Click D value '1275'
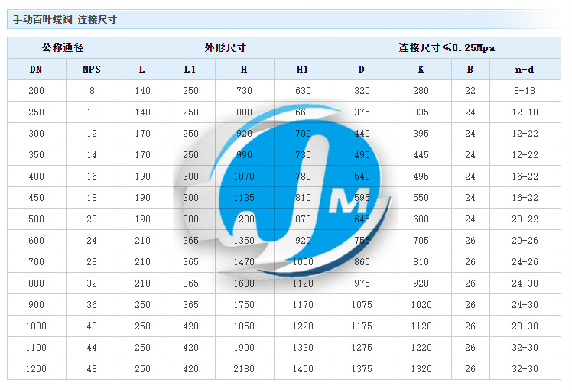The image size is (572, 392). (362, 348)
